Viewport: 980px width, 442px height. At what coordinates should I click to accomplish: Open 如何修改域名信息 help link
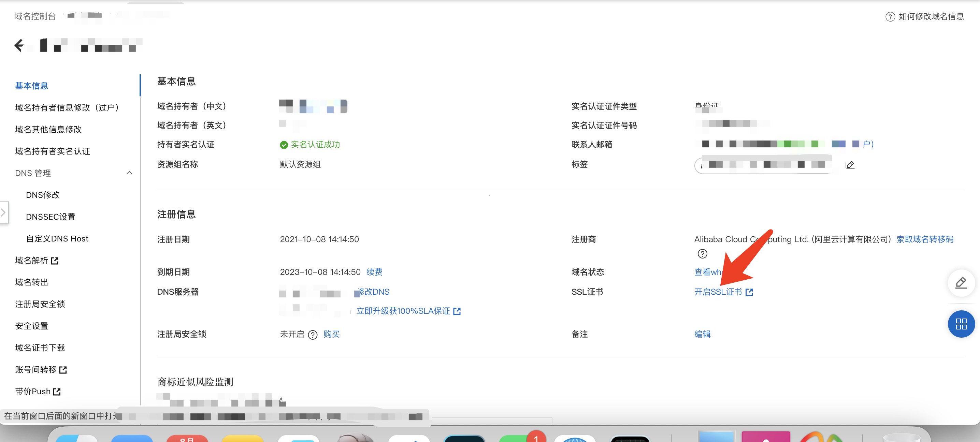point(931,16)
